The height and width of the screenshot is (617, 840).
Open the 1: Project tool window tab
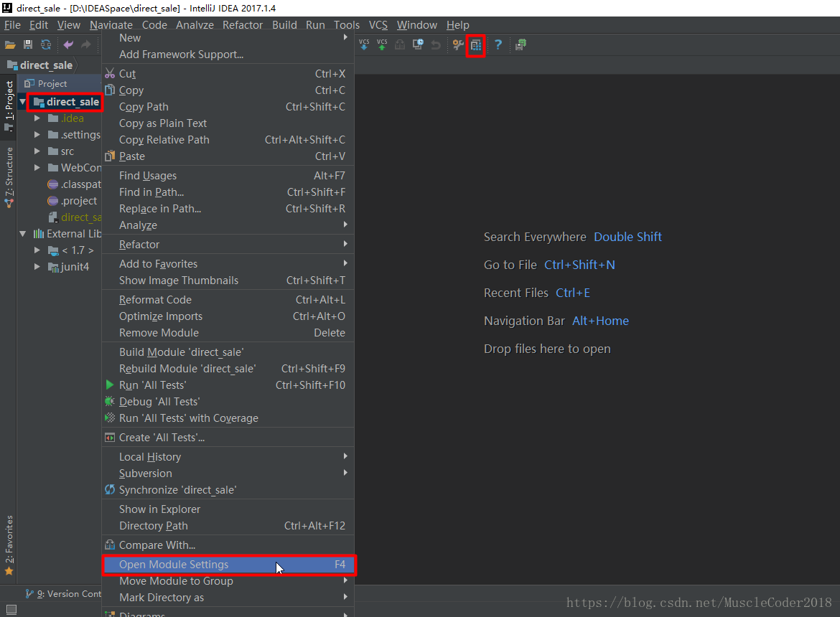[9, 105]
